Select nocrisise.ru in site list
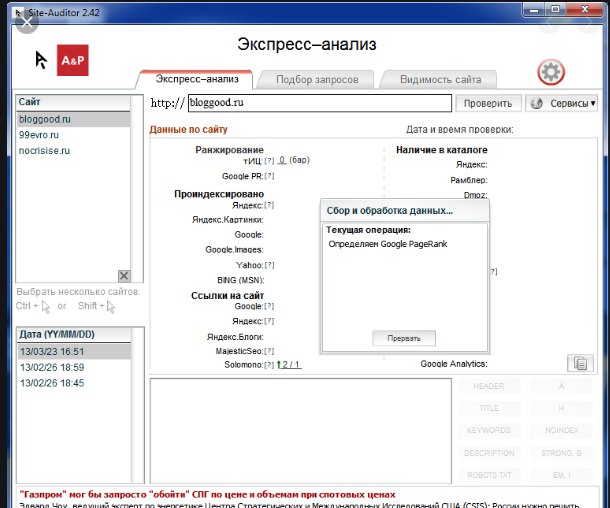This screenshot has width=610, height=508. tap(74, 151)
